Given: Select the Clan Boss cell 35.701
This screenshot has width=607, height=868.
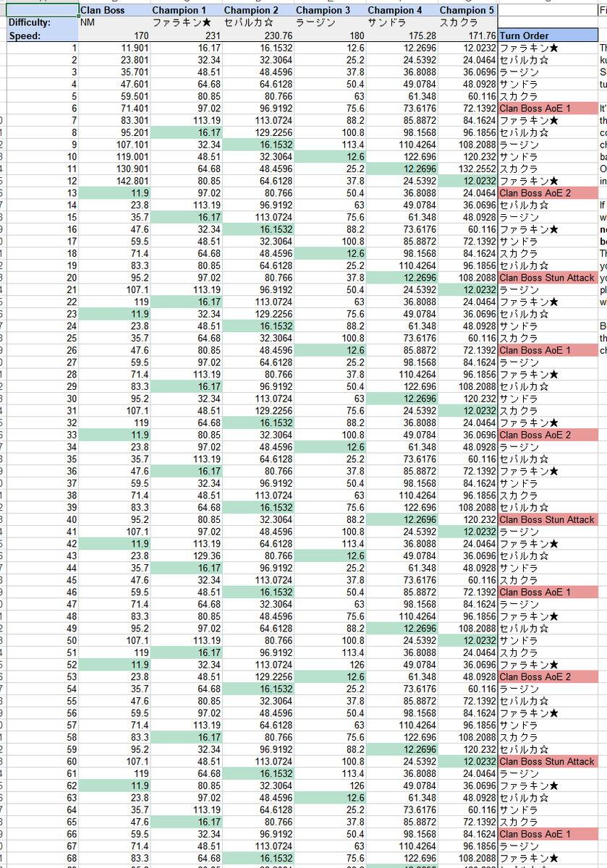Looking at the screenshot, I should tap(114, 72).
